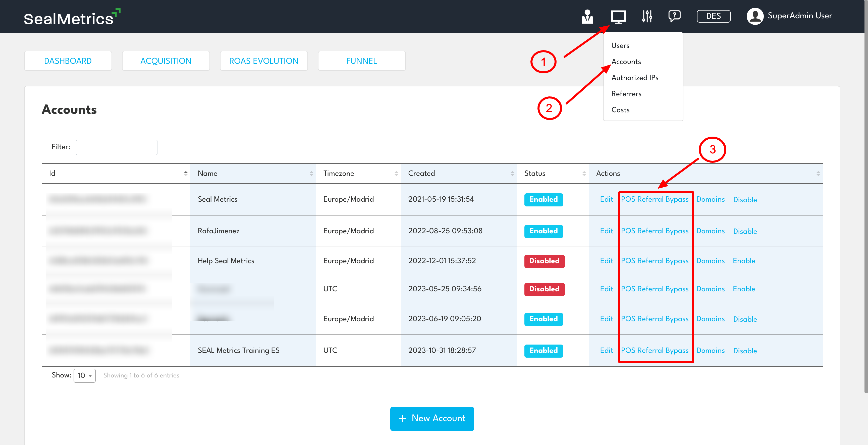Click inside the Filter input field
The width and height of the screenshot is (868, 445).
[x=116, y=147]
